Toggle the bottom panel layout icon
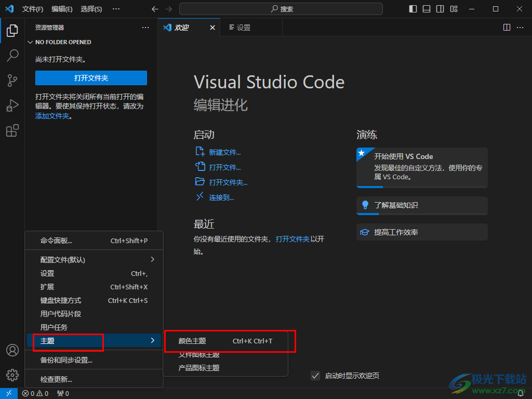Image resolution: width=532 pixels, height=399 pixels. pyautogui.click(x=427, y=9)
